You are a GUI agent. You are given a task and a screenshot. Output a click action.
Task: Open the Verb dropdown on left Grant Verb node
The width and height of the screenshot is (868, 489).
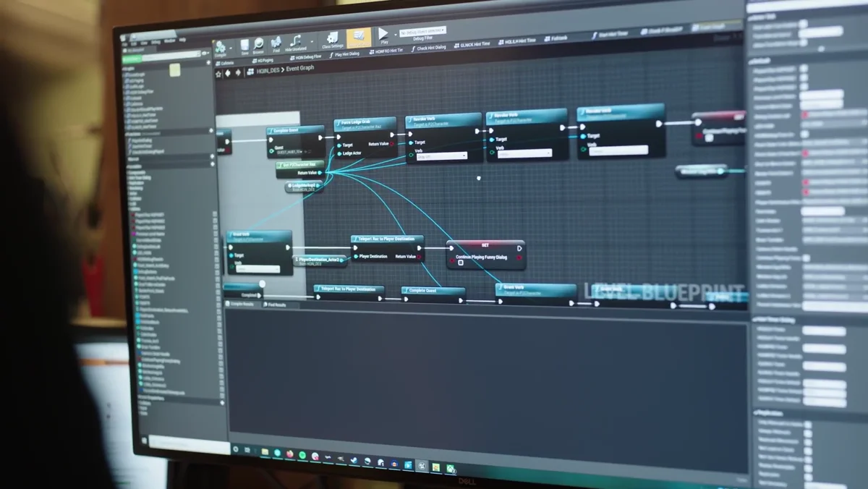pos(258,268)
